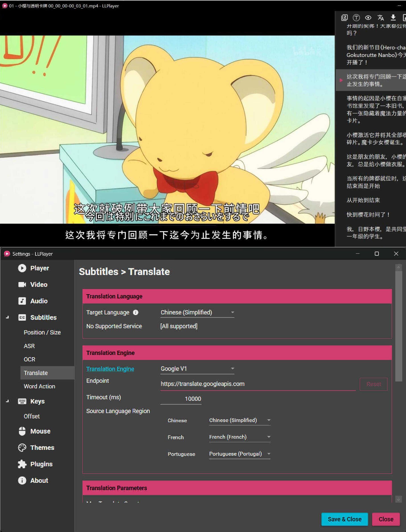Open subtitle text options via the "T" icon
Screen dimensions: 406x532
point(356,18)
